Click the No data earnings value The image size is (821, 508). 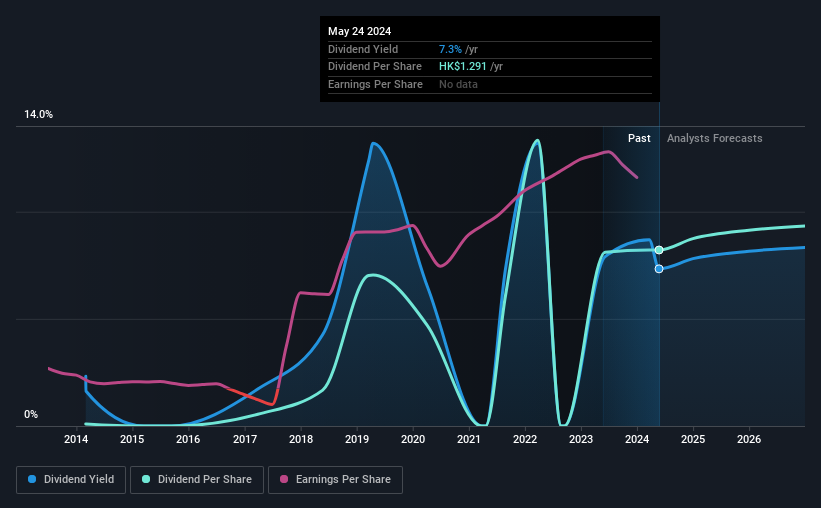coord(458,84)
